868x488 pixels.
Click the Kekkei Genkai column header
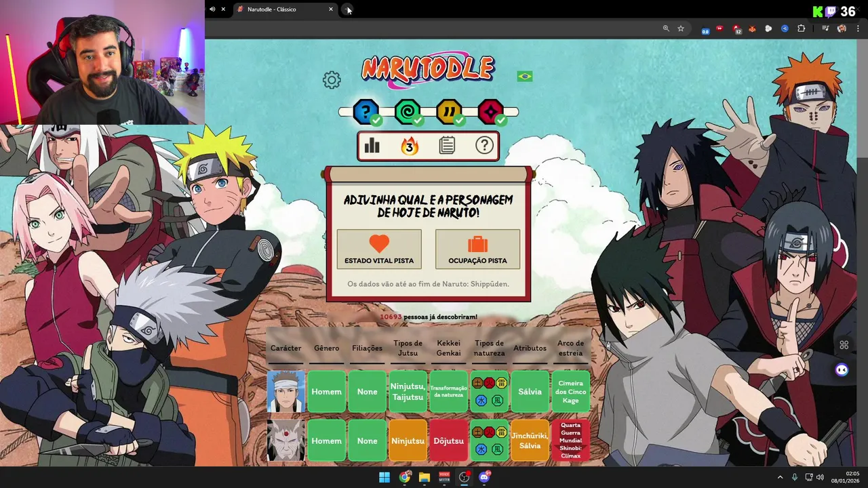[x=448, y=348]
